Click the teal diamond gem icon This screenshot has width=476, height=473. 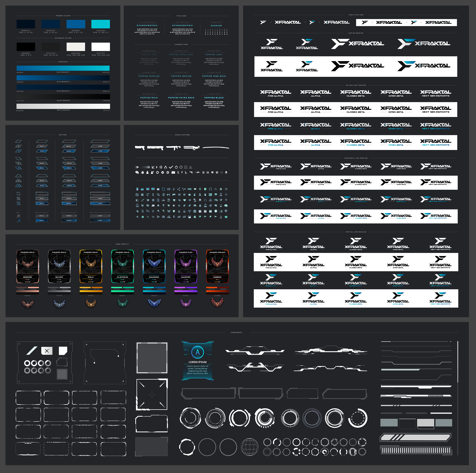[x=169, y=205]
